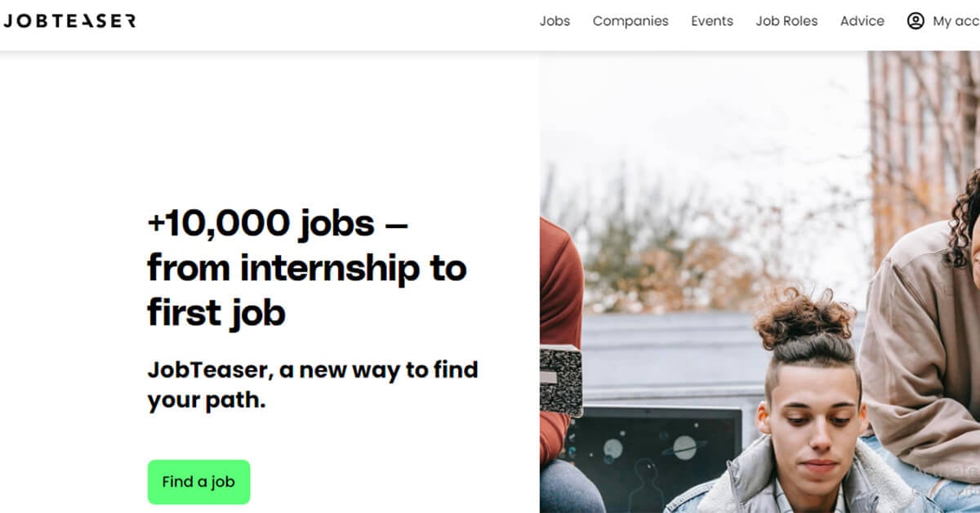Click the notebook held in hand

(561, 381)
